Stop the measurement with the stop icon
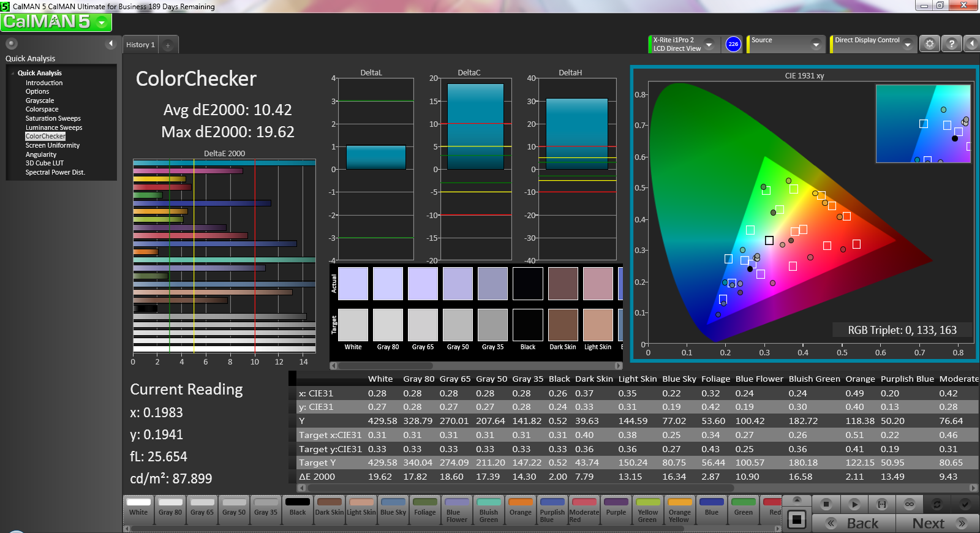The height and width of the screenshot is (533, 980). pos(826,504)
